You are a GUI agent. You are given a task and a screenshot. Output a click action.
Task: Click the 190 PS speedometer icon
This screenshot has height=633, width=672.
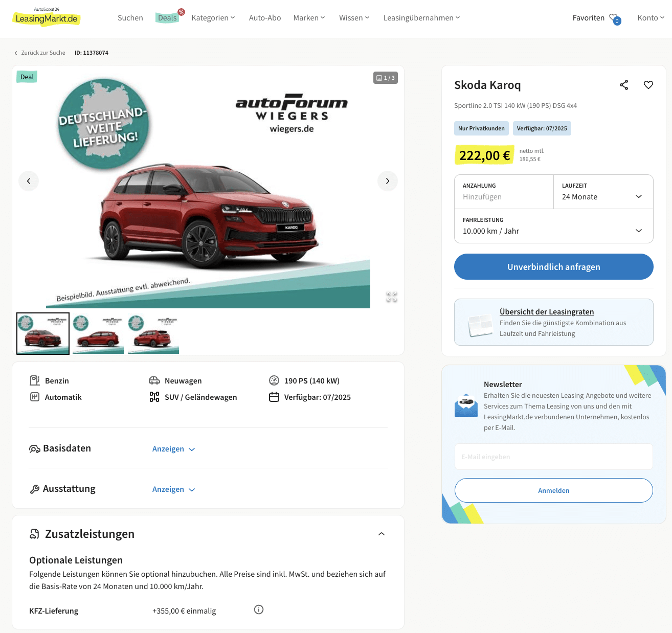pos(274,380)
